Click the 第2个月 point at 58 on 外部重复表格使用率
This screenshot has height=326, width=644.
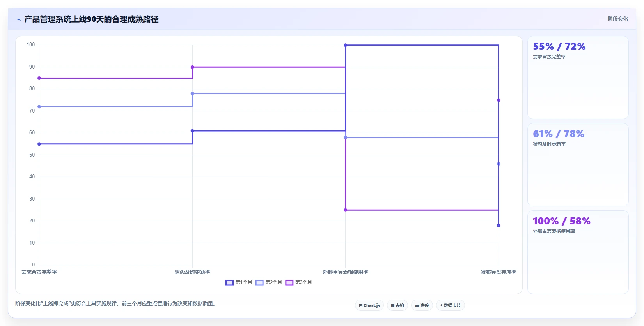point(346,137)
